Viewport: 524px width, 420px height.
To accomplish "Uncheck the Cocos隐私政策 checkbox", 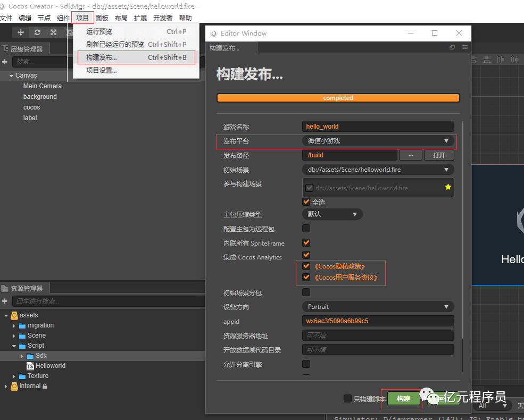I will point(306,266).
